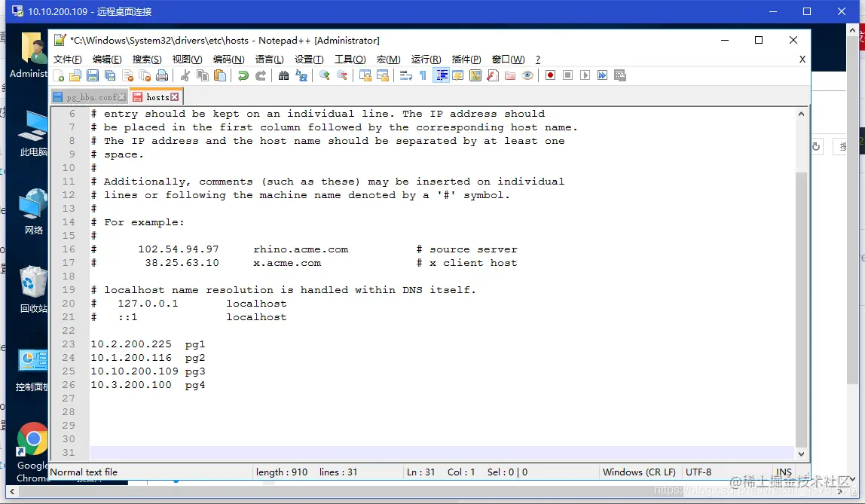This screenshot has height=504, width=865.
Task: Open the 语言(L) menu
Action: [x=269, y=60]
